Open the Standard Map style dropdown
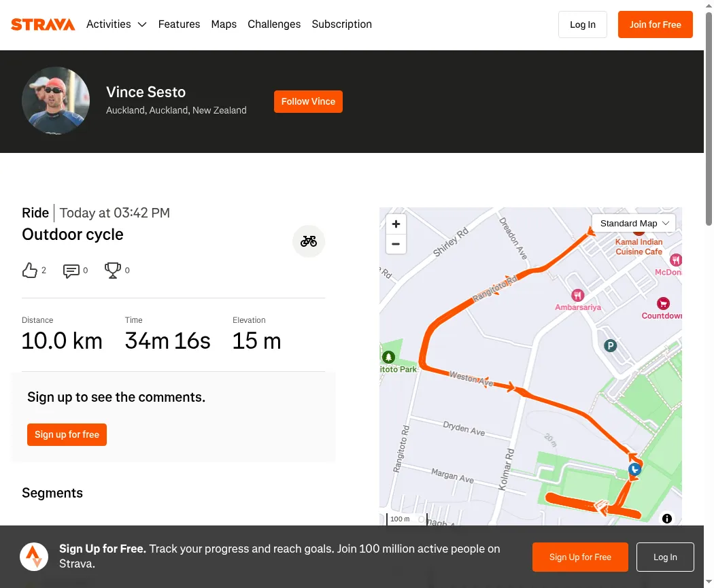Screen dimensions: 714x588 pos(634,224)
